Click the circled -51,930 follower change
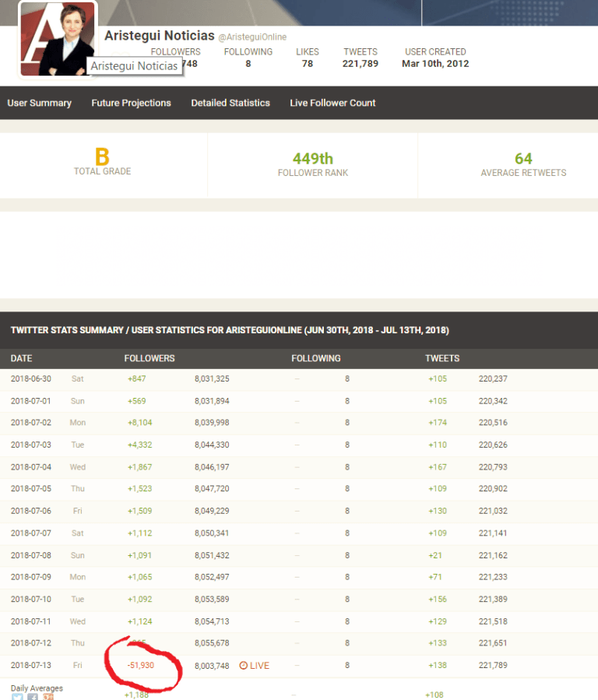The image size is (598, 700). pyautogui.click(x=141, y=666)
